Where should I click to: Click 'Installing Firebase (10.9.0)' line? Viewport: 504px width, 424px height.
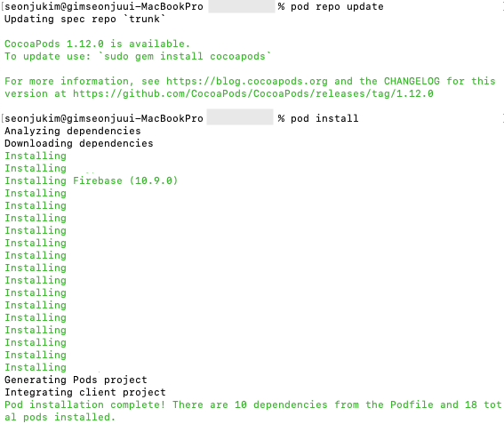coord(91,180)
